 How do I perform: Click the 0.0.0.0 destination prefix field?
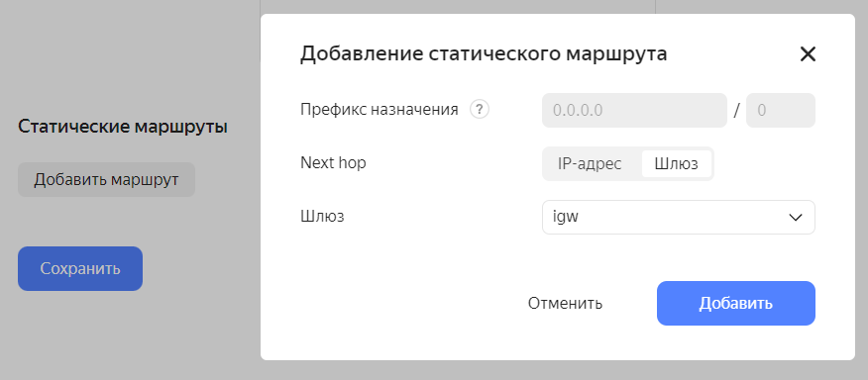click(634, 110)
